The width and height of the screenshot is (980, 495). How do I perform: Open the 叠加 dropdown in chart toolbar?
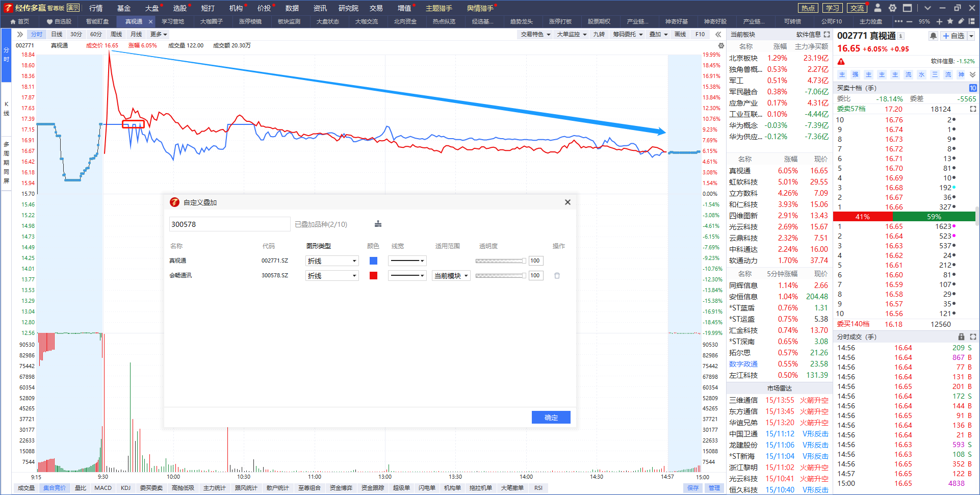(658, 34)
